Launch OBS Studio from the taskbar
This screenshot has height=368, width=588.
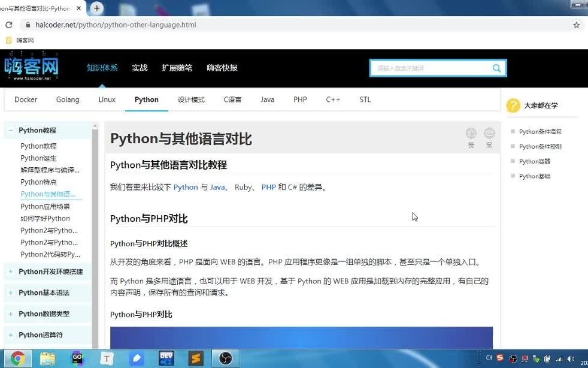pos(225,358)
